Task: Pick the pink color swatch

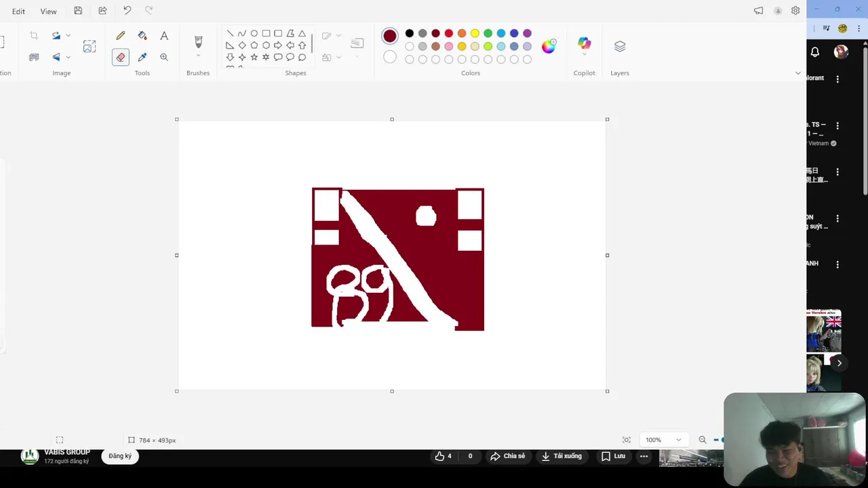Action: [449, 46]
